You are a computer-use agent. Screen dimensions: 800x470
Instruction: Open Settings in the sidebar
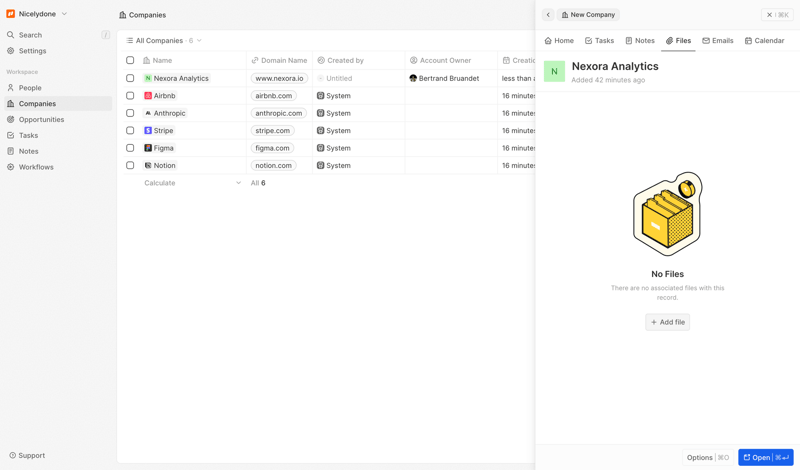coord(32,51)
